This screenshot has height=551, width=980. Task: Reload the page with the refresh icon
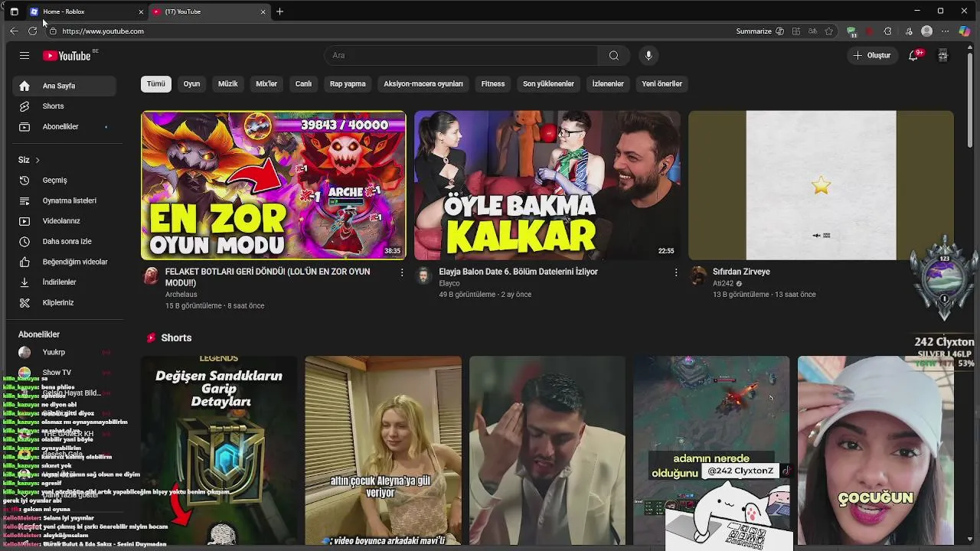point(32,31)
